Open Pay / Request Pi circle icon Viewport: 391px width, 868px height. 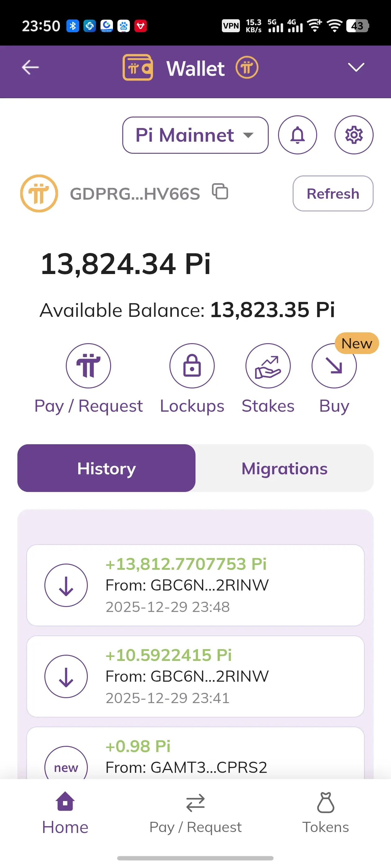(x=88, y=366)
